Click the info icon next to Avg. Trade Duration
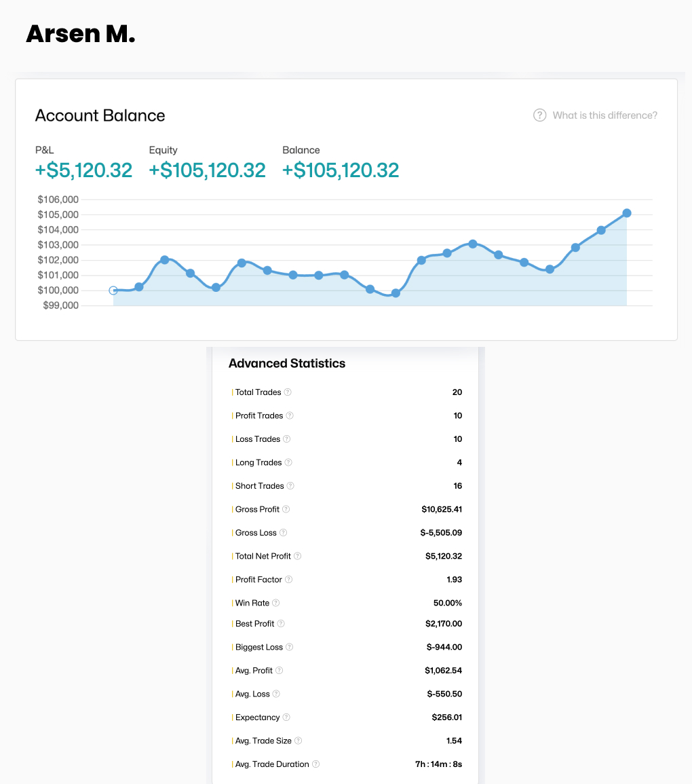The width and height of the screenshot is (692, 784). pyautogui.click(x=315, y=764)
